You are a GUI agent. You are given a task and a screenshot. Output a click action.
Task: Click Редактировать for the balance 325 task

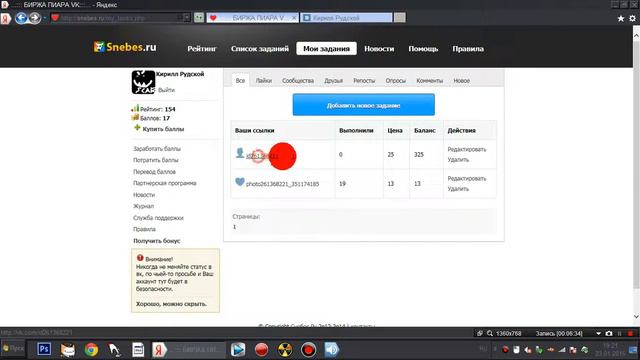[x=467, y=149]
